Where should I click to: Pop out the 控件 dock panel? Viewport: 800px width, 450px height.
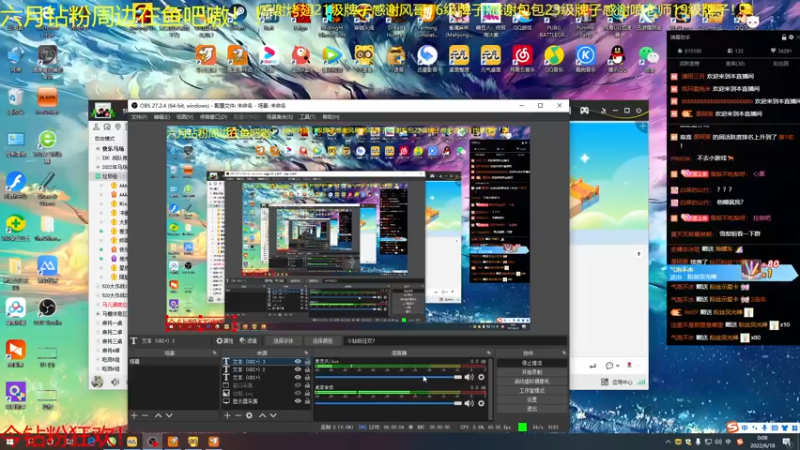(x=564, y=353)
